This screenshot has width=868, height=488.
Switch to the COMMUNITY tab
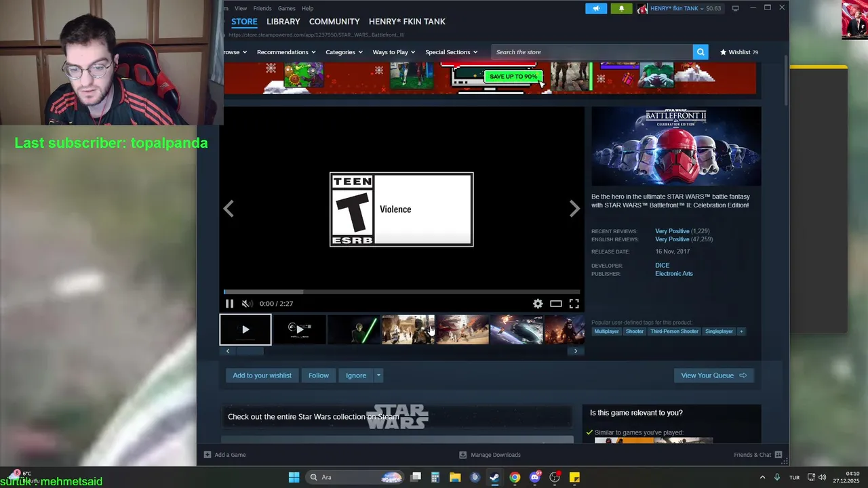click(334, 22)
